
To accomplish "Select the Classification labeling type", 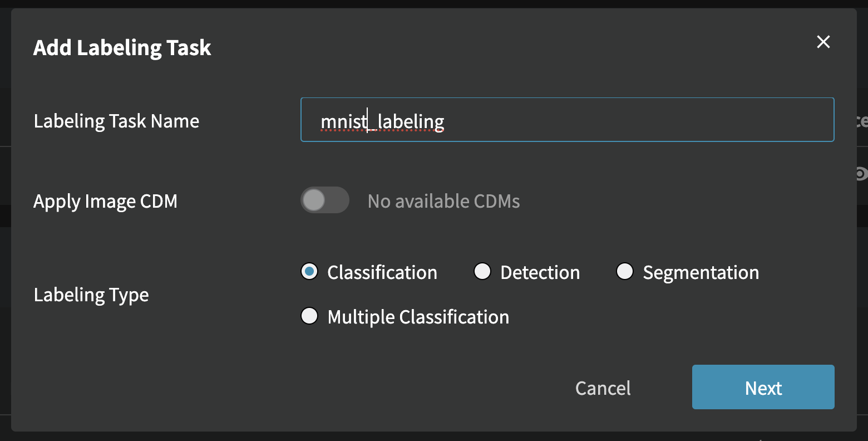I will [x=309, y=272].
